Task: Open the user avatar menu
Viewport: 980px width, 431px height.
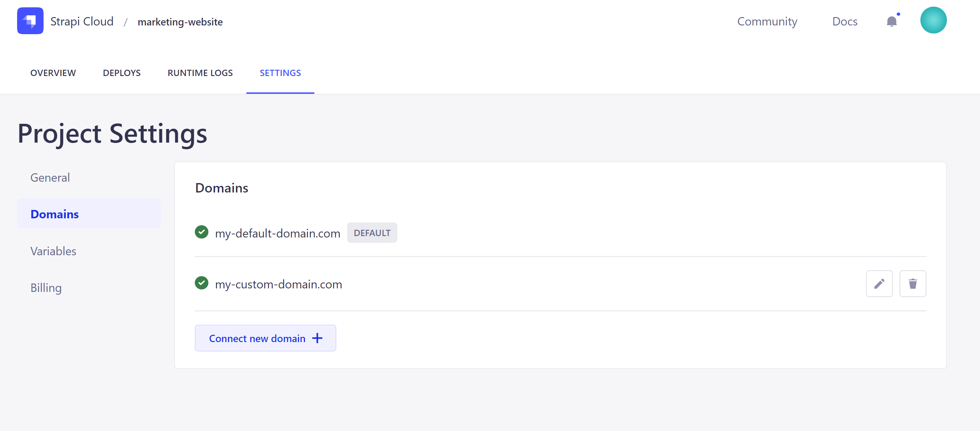Action: click(x=933, y=20)
